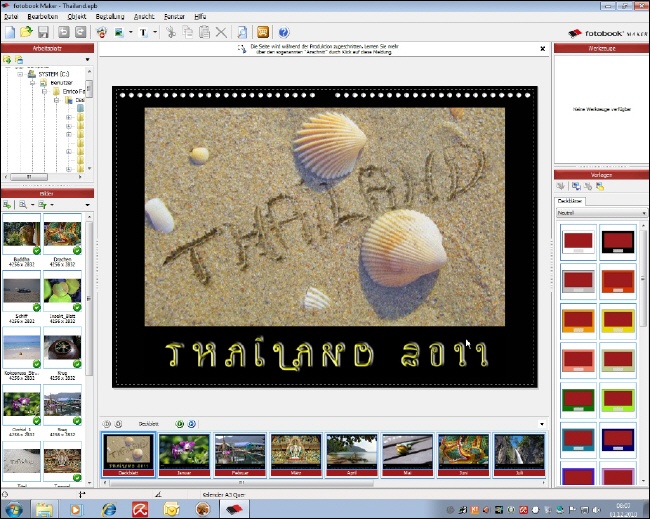The width and height of the screenshot is (650, 519).
Task: Open the zoom icon dropdown arrow in Bilder
Action: tap(32, 205)
